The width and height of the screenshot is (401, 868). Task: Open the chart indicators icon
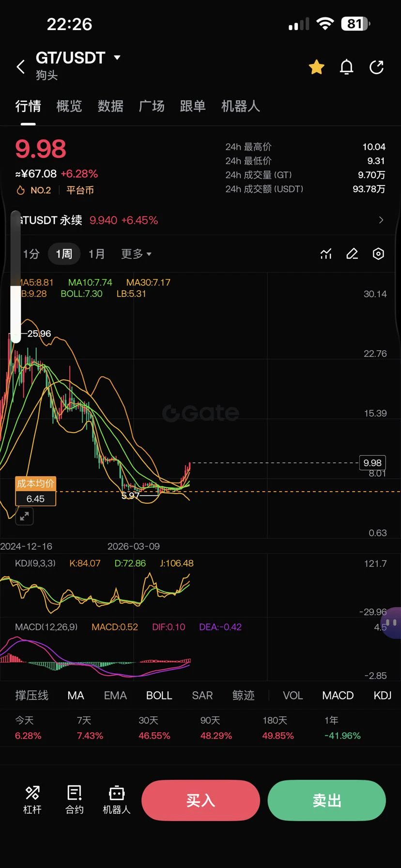pos(326,254)
